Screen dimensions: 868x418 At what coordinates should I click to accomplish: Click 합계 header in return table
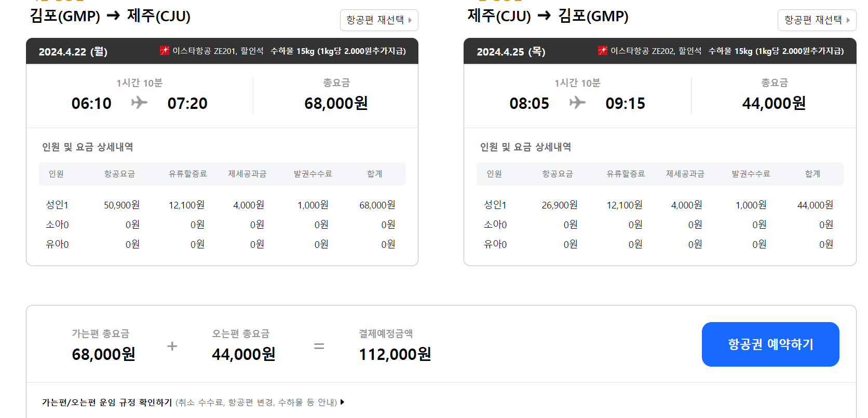(x=812, y=174)
